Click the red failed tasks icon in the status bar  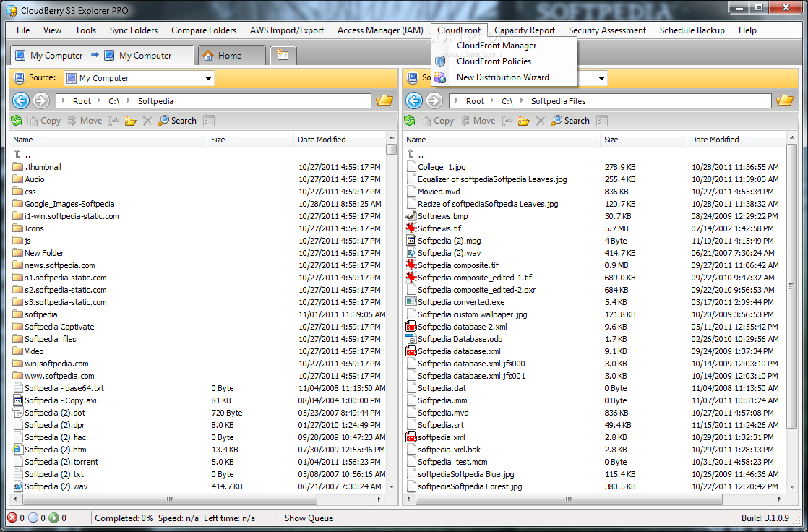12,518
